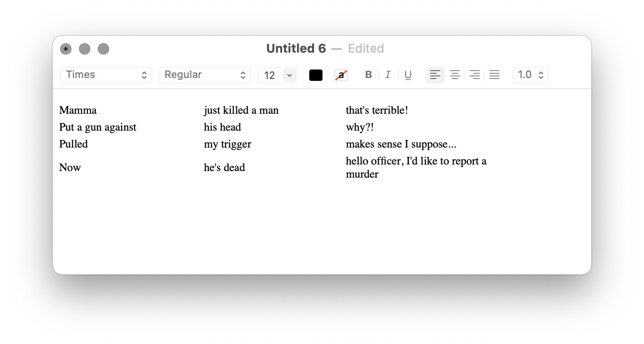Click text 'my trigger'
This screenshot has width=644, height=344.
point(228,144)
